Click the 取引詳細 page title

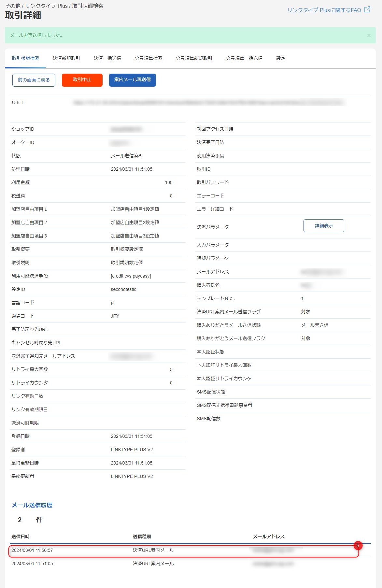tap(23, 16)
